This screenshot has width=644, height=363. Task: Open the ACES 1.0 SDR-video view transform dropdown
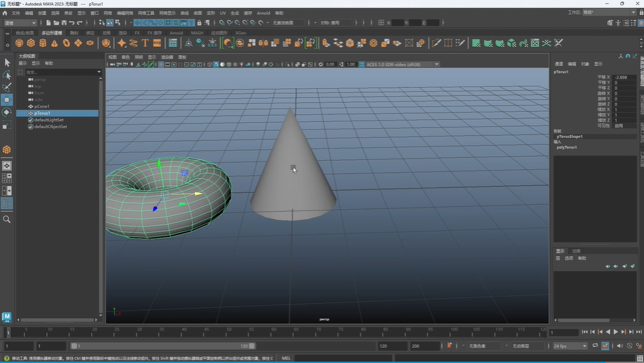point(402,65)
